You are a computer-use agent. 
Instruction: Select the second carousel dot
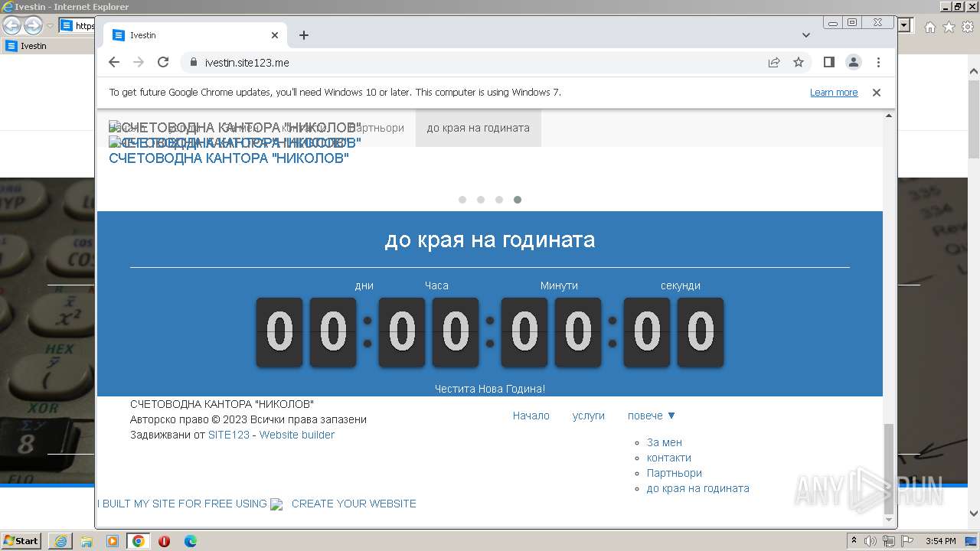coord(481,200)
